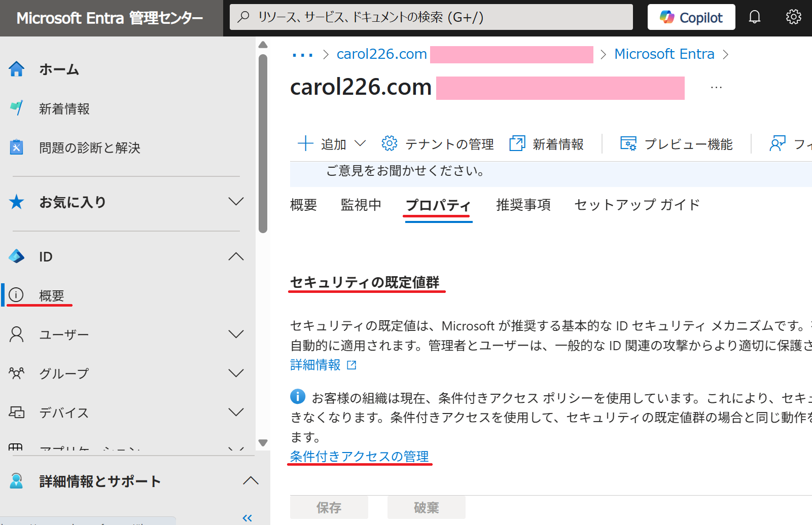Image resolution: width=812 pixels, height=525 pixels.
Task: Open settings gear icon in header
Action: click(x=793, y=17)
